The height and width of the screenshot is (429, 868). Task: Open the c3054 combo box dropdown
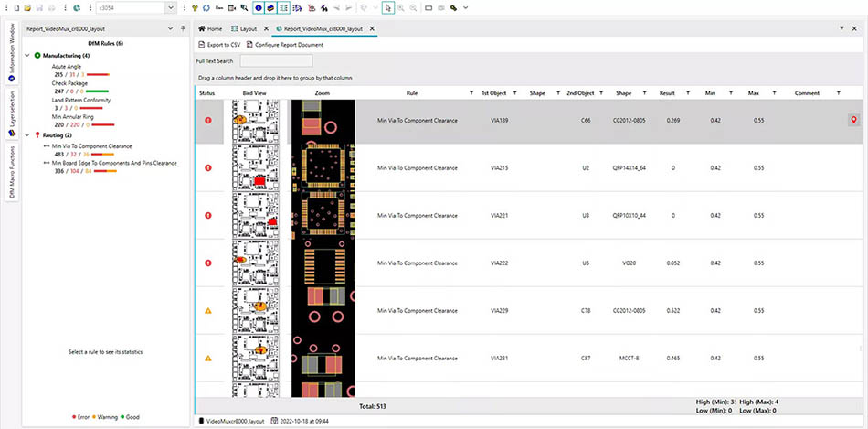tap(171, 7)
